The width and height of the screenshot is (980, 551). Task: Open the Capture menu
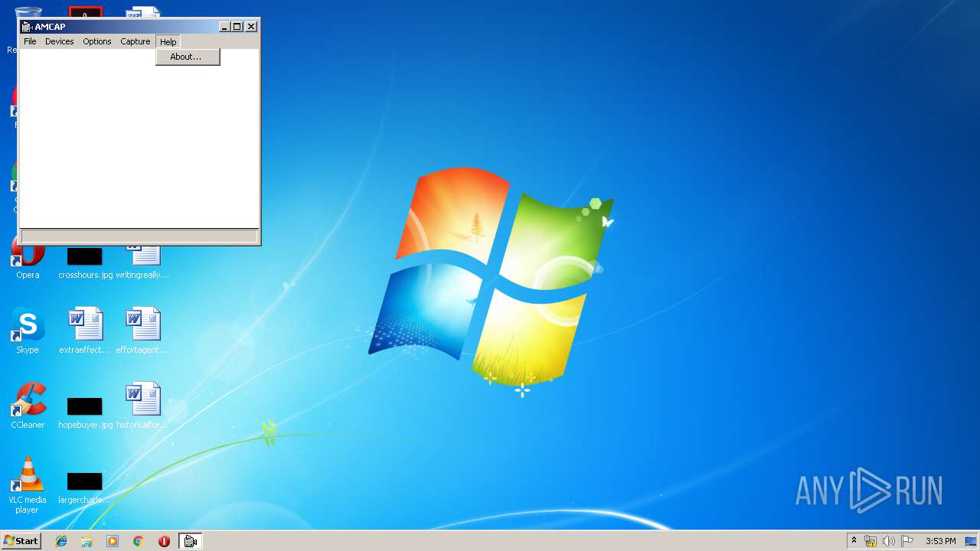136,41
